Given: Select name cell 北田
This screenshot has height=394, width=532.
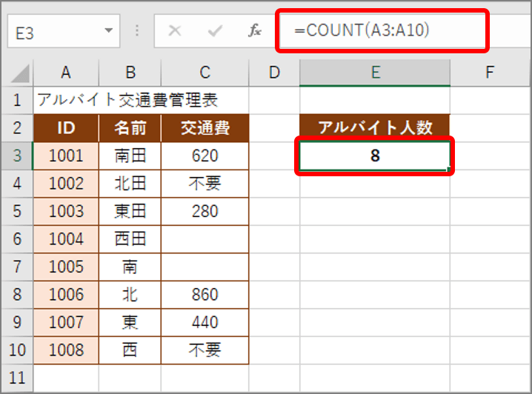Looking at the screenshot, I should point(130,184).
